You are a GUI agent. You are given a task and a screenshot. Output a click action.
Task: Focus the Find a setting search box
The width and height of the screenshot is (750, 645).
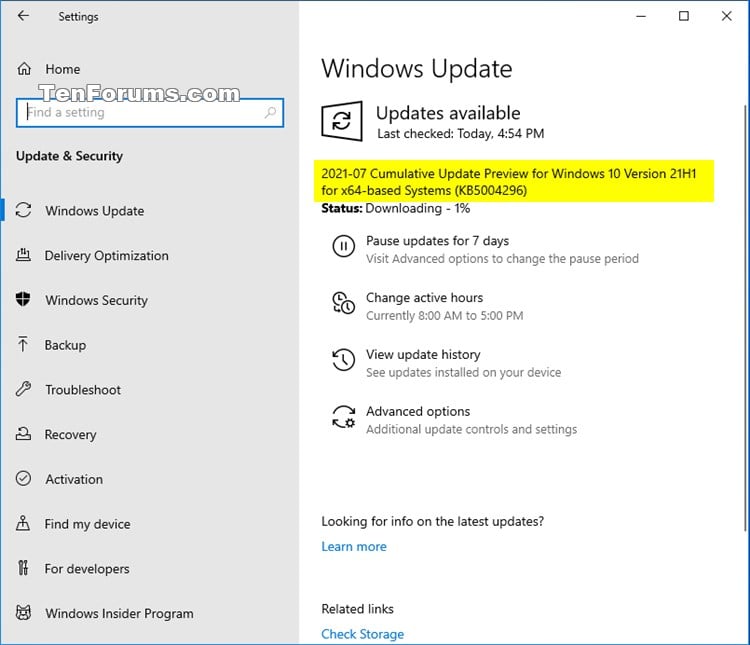(150, 112)
